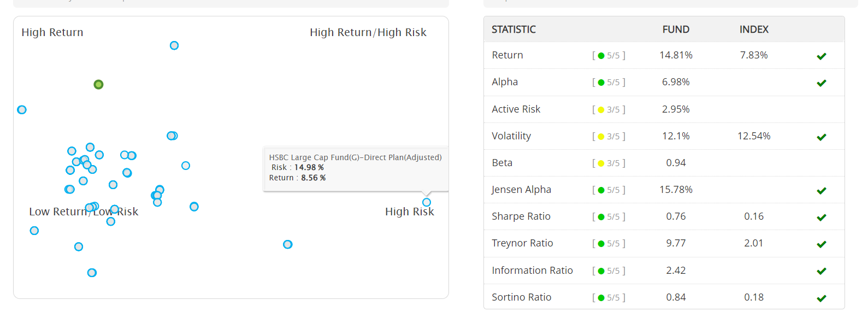This screenshot has height=317, width=868.
Task: Click the Information Ratio row label
Action: 532,270
